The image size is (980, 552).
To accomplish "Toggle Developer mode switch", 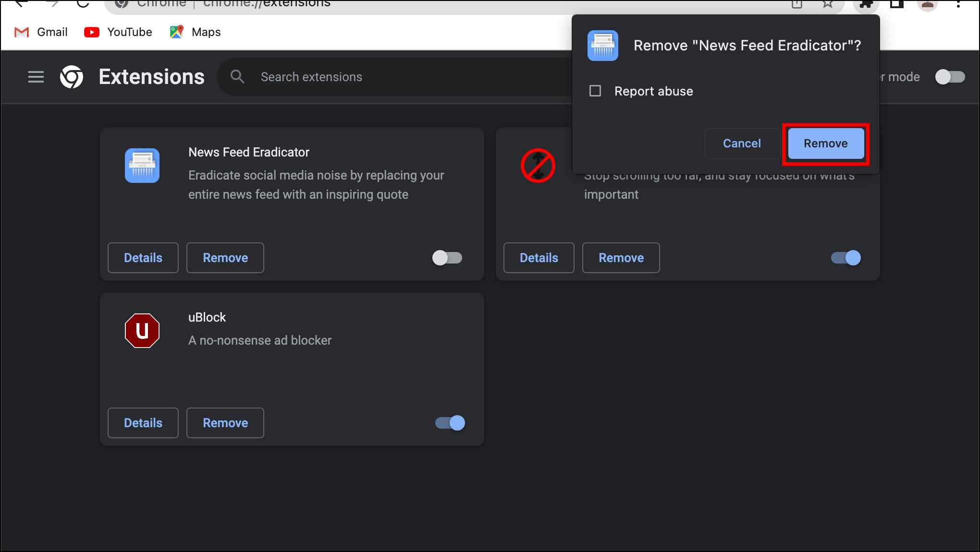I will point(950,77).
